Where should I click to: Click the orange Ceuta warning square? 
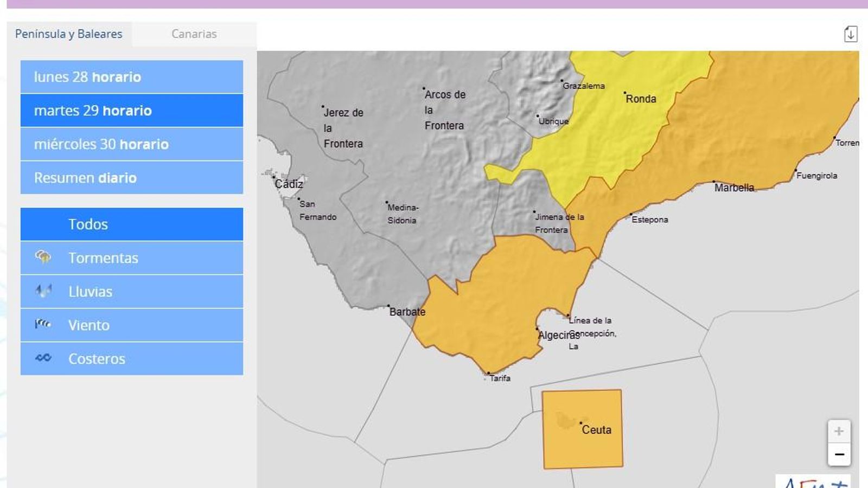tap(582, 450)
